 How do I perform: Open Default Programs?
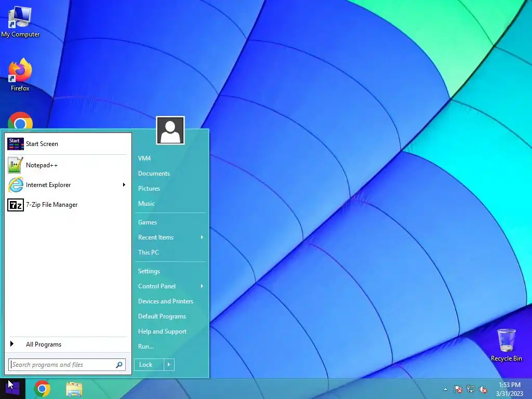pyautogui.click(x=170, y=316)
